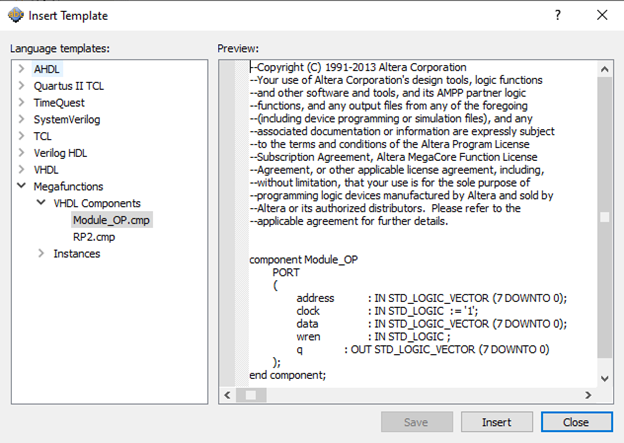Select the TCL language template

[42, 136]
